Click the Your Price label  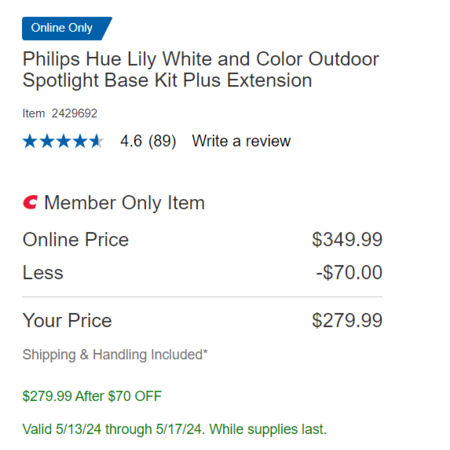tap(67, 321)
